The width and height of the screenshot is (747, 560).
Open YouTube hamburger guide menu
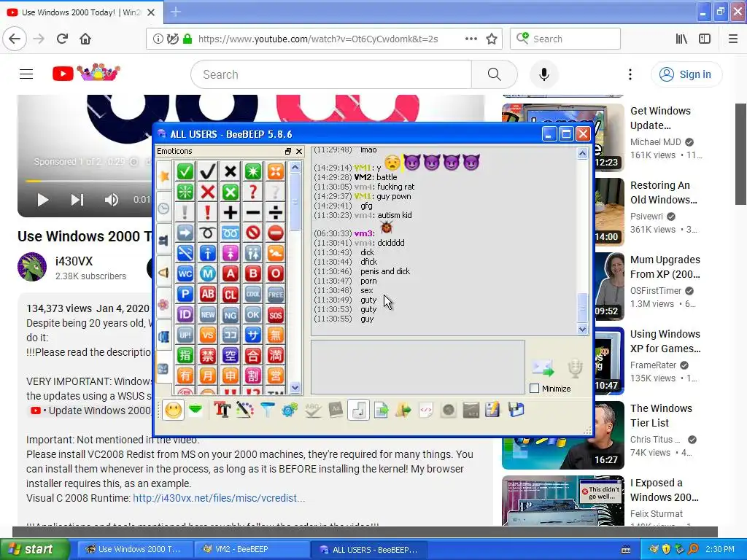[26, 74]
